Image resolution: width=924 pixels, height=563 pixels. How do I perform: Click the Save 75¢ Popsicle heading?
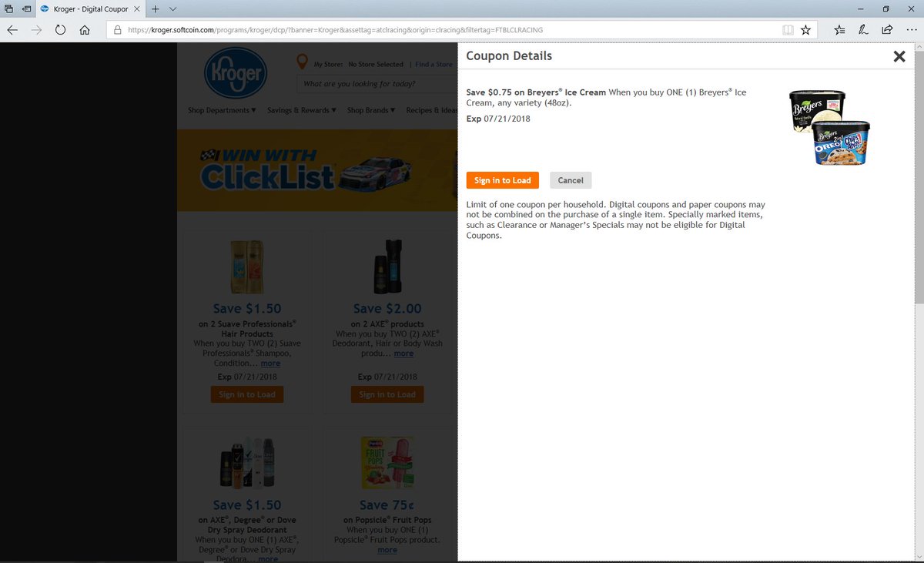coord(387,505)
